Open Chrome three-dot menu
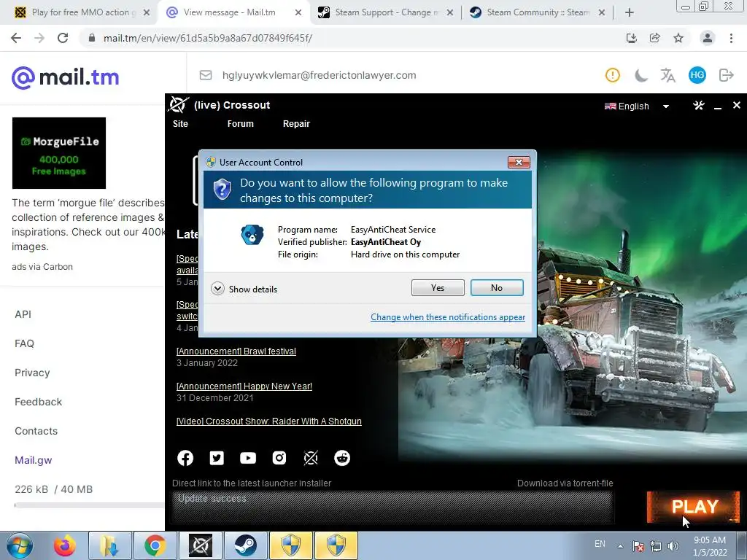747x560 pixels. pos(731,38)
